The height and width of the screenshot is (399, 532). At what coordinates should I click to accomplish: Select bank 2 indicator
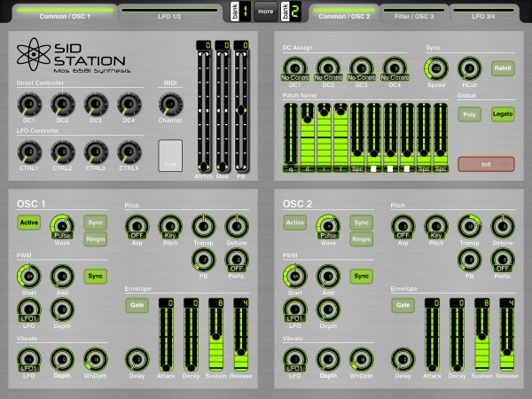[291, 12]
